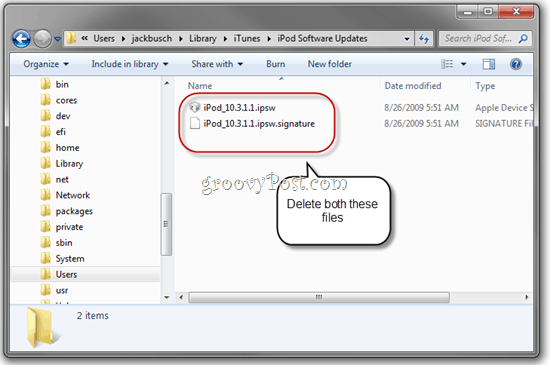The height and width of the screenshot is (365, 550).
Task: Open the Organize dropdown menu
Action: pyautogui.click(x=46, y=64)
